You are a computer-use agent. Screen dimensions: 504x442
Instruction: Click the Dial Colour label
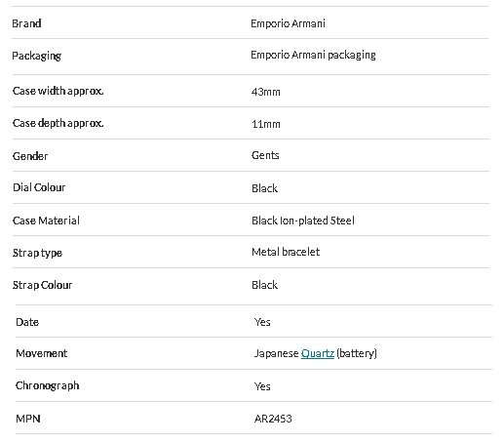point(39,187)
